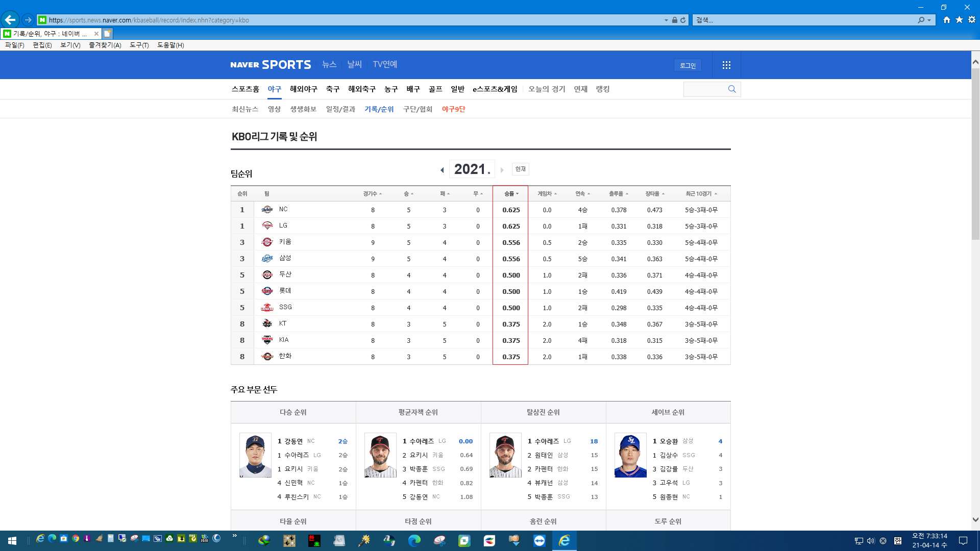
Task: Sort standings by 최근 10경기 column
Action: pos(701,194)
